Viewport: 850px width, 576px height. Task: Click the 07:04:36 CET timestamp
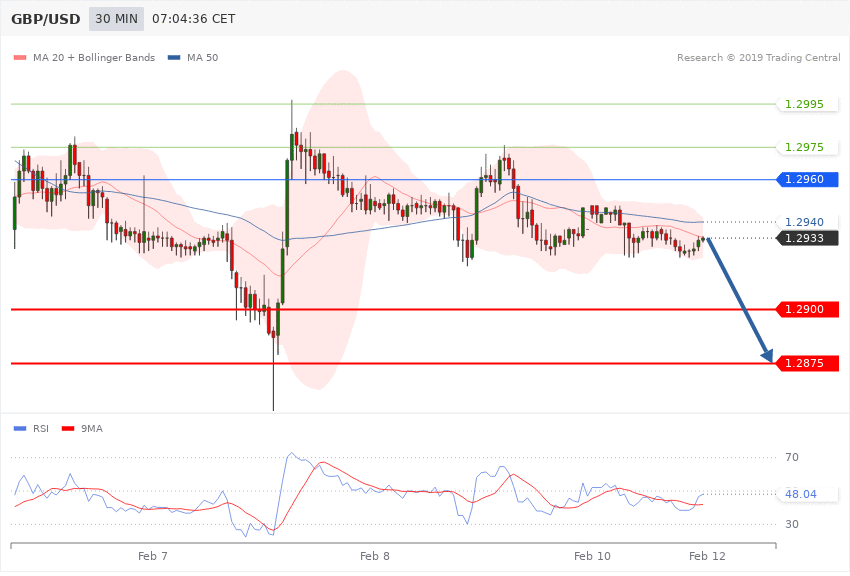[x=194, y=19]
